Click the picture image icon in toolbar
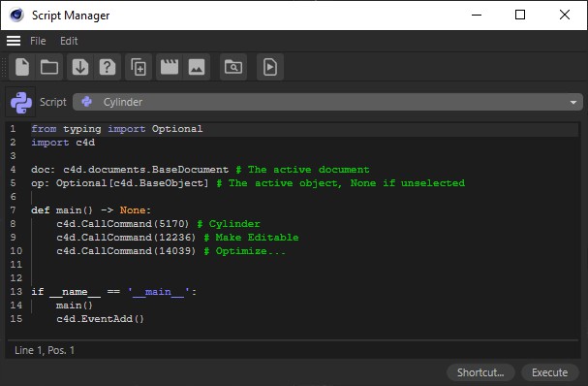 coord(197,67)
